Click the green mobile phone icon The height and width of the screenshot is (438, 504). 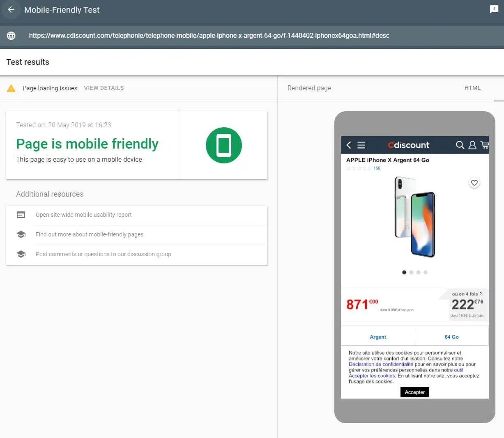[x=223, y=145]
